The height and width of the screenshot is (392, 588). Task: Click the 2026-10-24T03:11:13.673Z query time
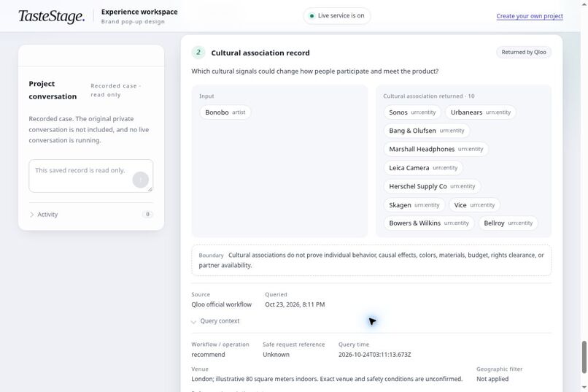point(375,355)
